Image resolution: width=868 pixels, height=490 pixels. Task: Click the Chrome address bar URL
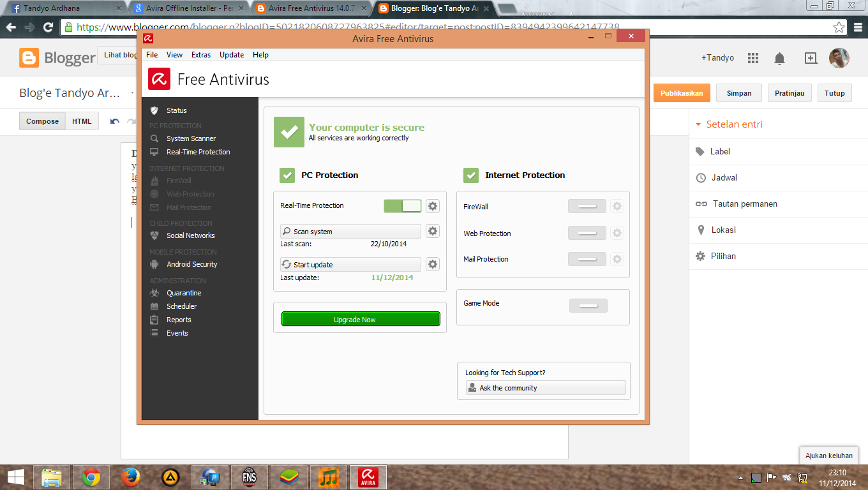click(348, 27)
